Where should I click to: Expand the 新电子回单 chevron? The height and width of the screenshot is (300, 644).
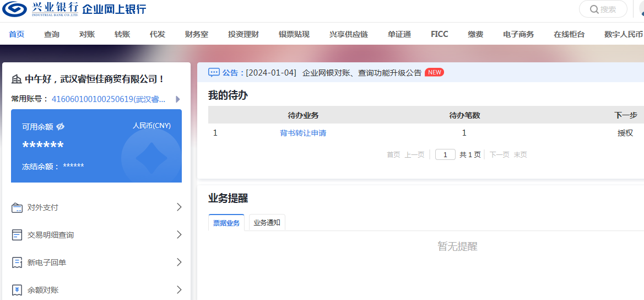tap(179, 262)
